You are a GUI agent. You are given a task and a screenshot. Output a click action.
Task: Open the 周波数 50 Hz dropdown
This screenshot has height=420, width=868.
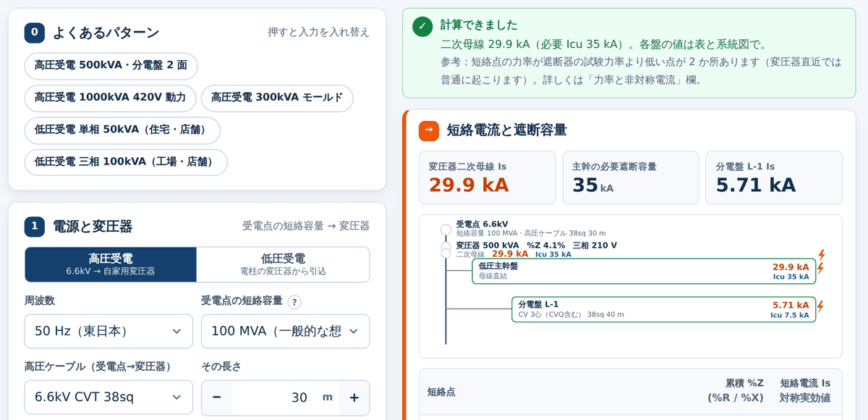tap(109, 331)
